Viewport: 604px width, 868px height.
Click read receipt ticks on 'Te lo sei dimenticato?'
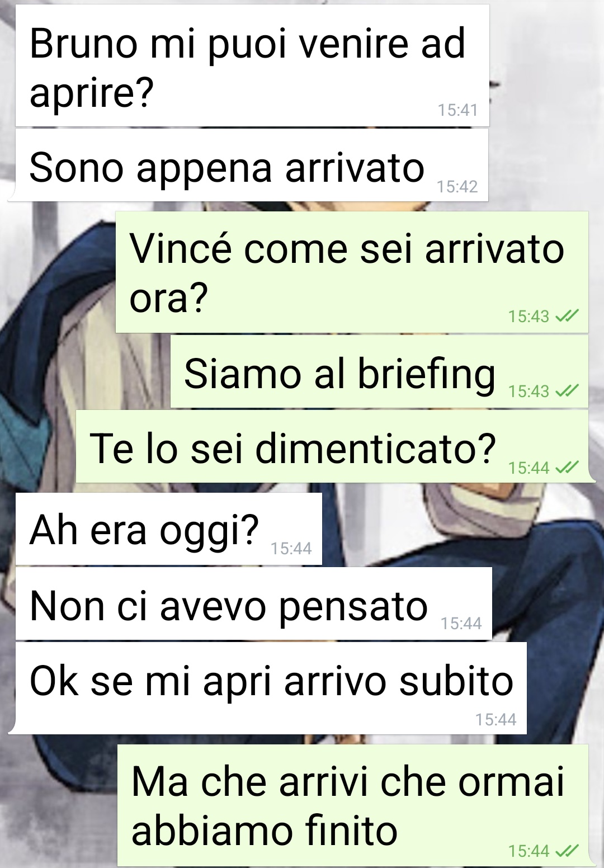click(567, 467)
